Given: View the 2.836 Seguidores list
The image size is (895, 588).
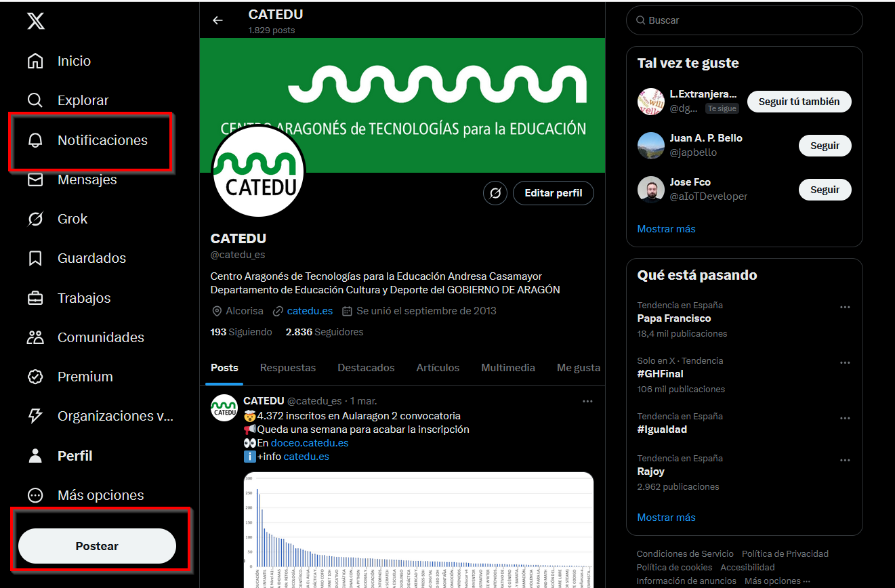Looking at the screenshot, I should pyautogui.click(x=325, y=332).
